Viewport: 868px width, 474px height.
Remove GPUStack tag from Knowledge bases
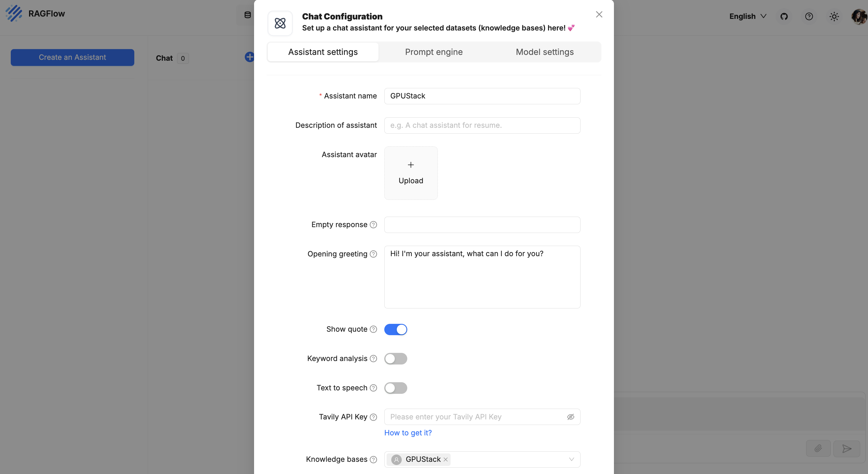pyautogui.click(x=445, y=459)
